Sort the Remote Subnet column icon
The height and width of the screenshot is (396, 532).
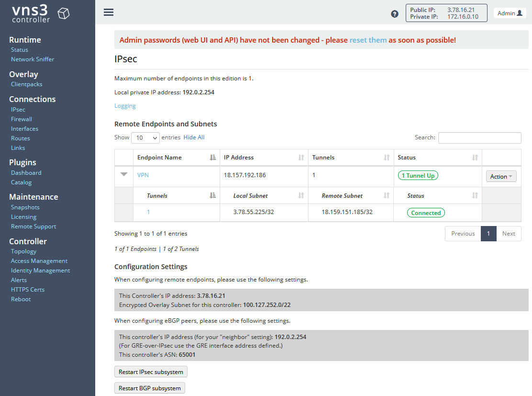click(x=387, y=195)
